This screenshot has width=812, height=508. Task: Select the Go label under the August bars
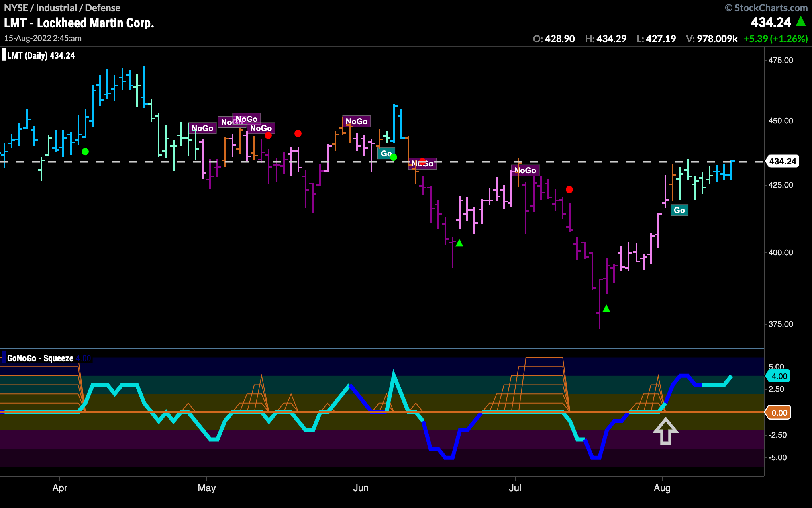tap(679, 210)
